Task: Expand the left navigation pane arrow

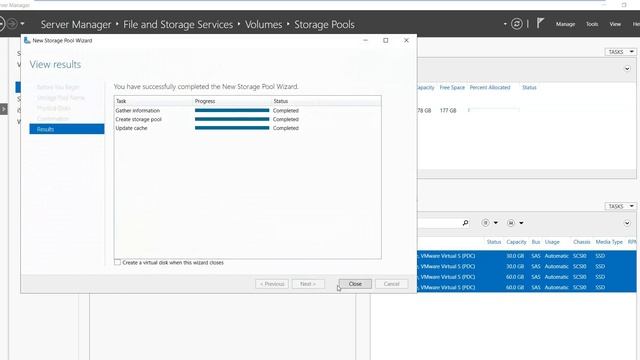Action: tap(4, 109)
